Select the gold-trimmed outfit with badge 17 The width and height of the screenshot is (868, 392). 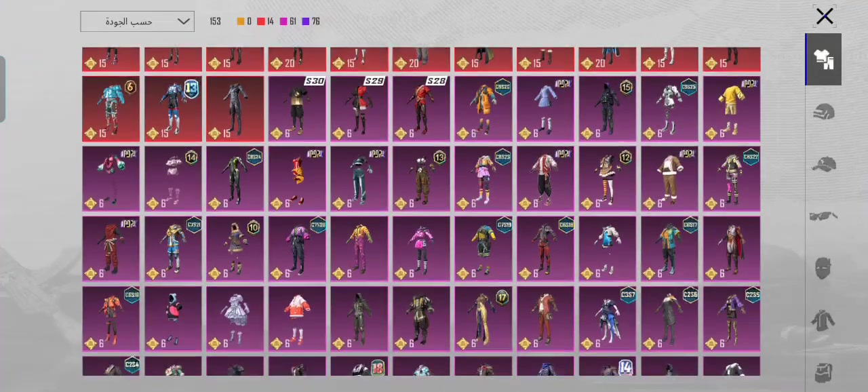click(484, 319)
